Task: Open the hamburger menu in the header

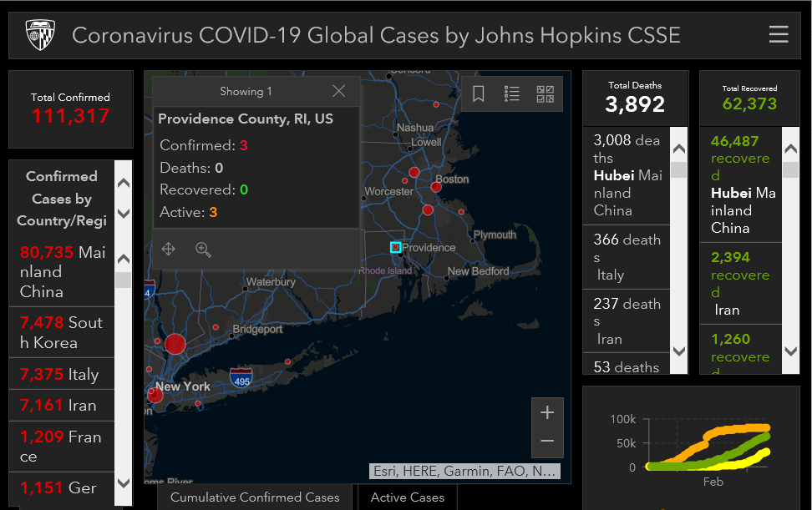Action: (x=779, y=34)
